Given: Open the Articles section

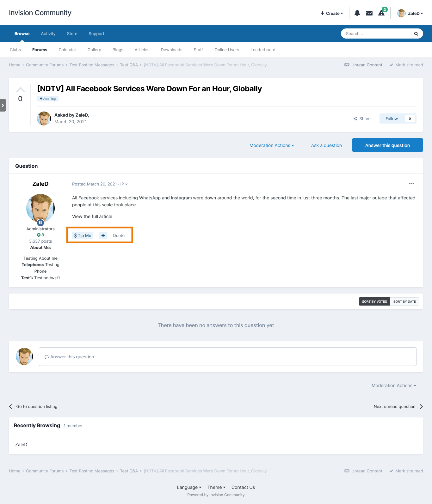Looking at the screenshot, I should click(x=142, y=50).
